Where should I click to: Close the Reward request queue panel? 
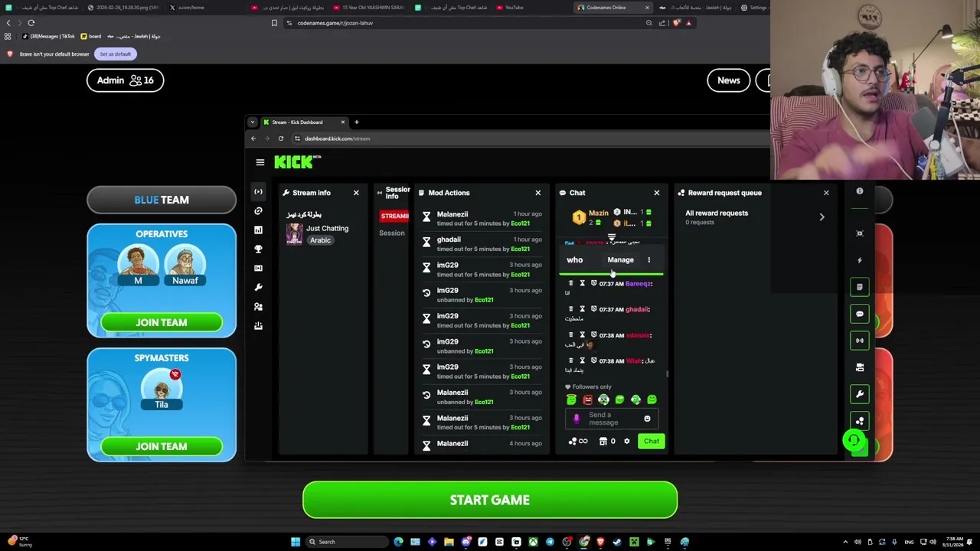(x=825, y=193)
